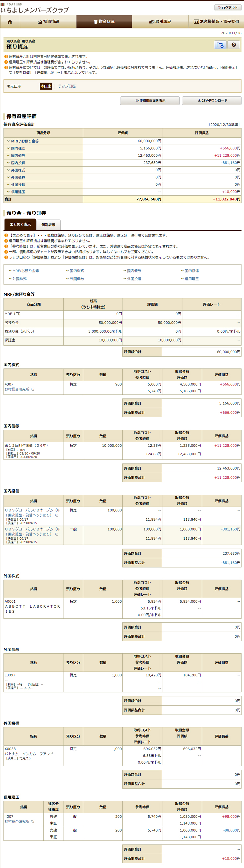Image resolution: width=244 pixels, height=868 pixels.
Task: Expand the MRF/お預り金等 row in summary table
Action: (25, 141)
